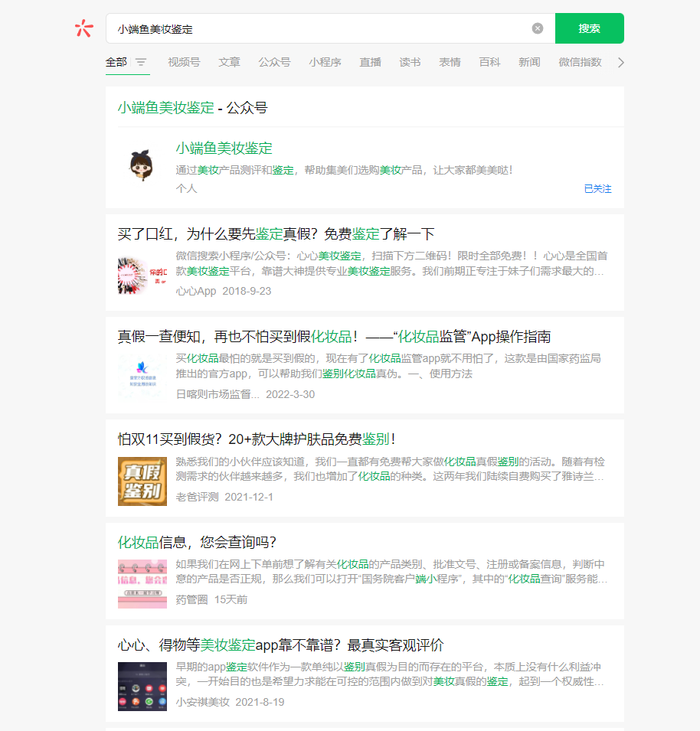Viewport: 700px width, 731px height.
Task: Switch to the 公众号 tab
Action: (275, 62)
